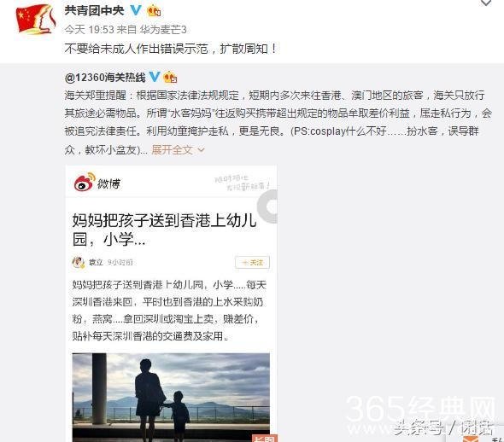Expand the full text via 展开全文

[x=172, y=150]
